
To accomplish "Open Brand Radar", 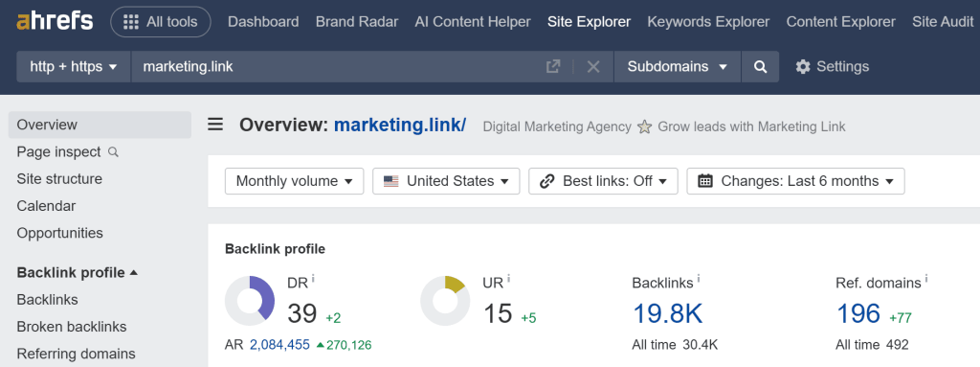I will tap(357, 22).
